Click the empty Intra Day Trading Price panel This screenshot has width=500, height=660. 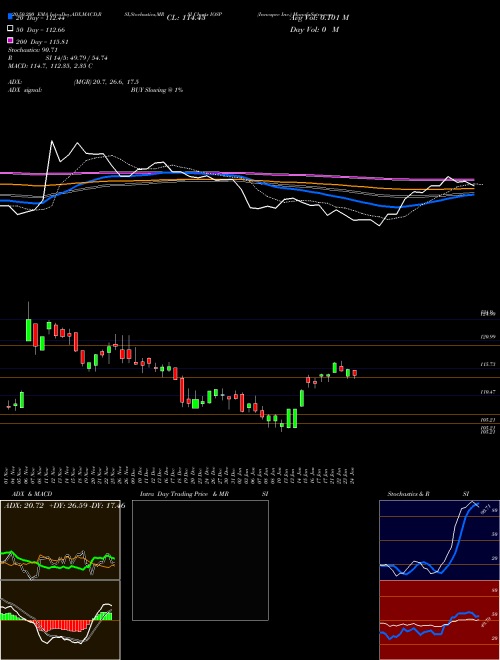pyautogui.click(x=200, y=560)
